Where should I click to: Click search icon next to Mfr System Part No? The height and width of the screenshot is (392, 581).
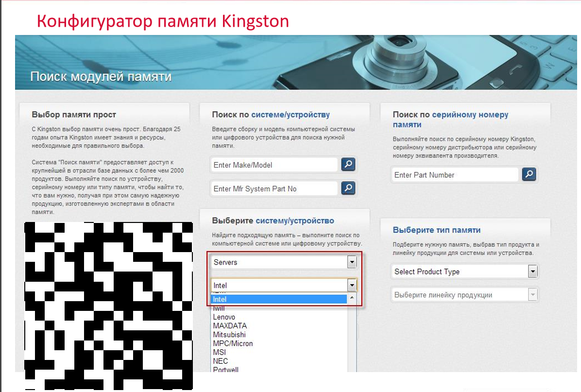pyautogui.click(x=348, y=188)
